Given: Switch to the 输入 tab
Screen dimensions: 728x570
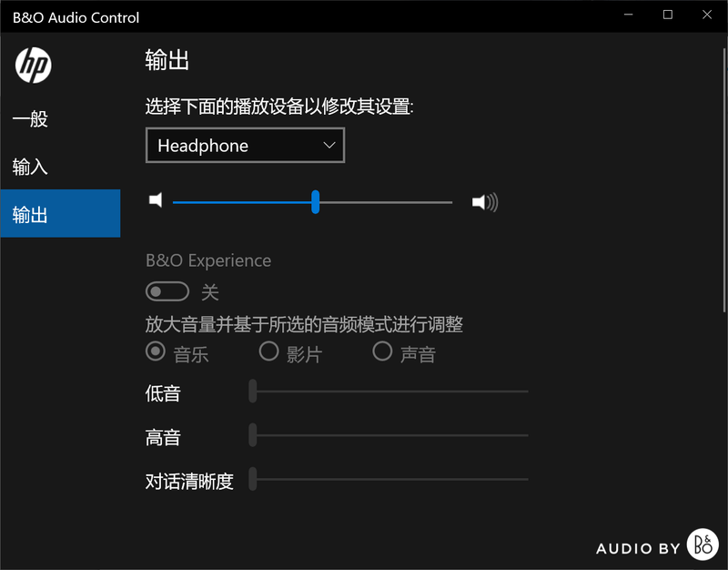Looking at the screenshot, I should (30, 167).
